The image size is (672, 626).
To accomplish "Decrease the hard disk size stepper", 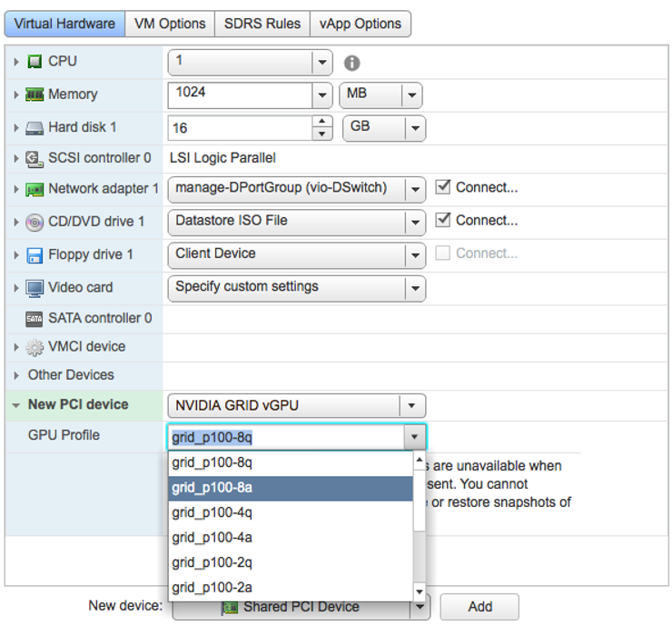I will click(322, 134).
